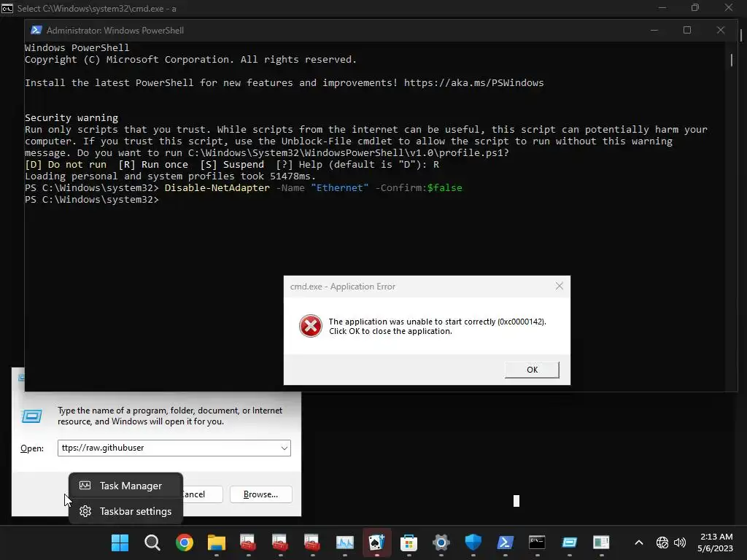The height and width of the screenshot is (560, 747).
Task: Switch to the Task Manager performance graph icon
Action: (345, 542)
